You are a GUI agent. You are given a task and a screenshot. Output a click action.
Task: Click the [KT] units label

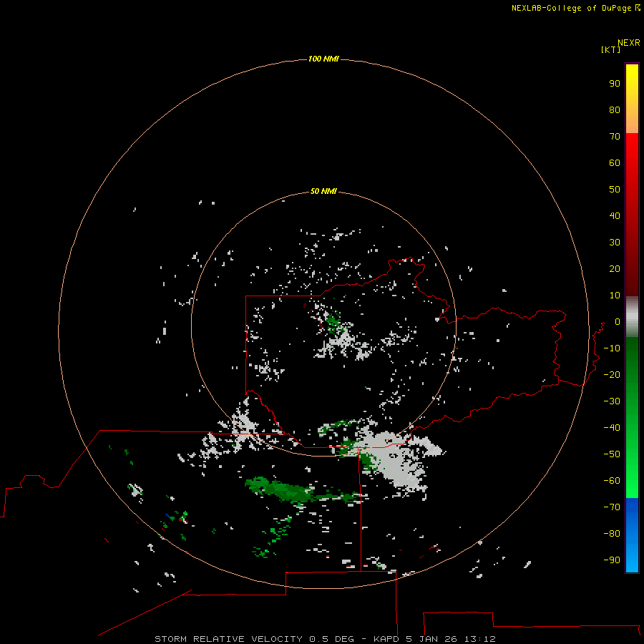tap(610, 49)
